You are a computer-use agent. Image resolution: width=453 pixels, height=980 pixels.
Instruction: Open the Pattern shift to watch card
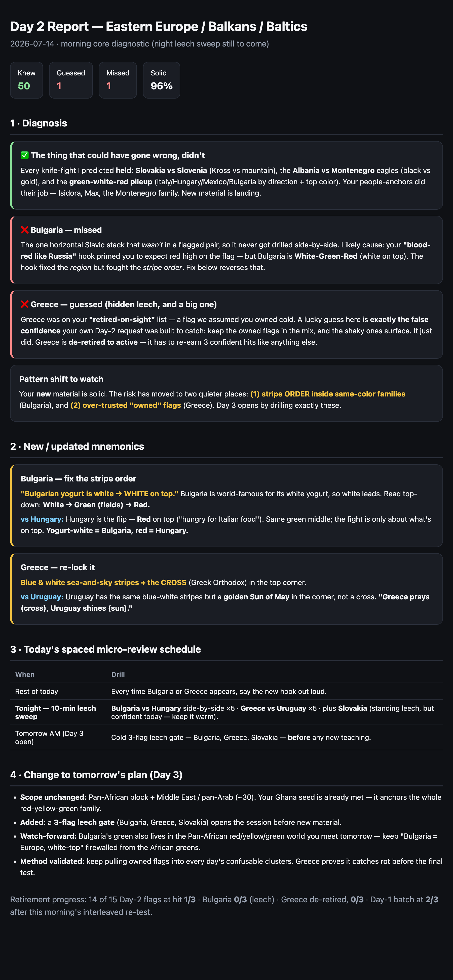point(226,393)
